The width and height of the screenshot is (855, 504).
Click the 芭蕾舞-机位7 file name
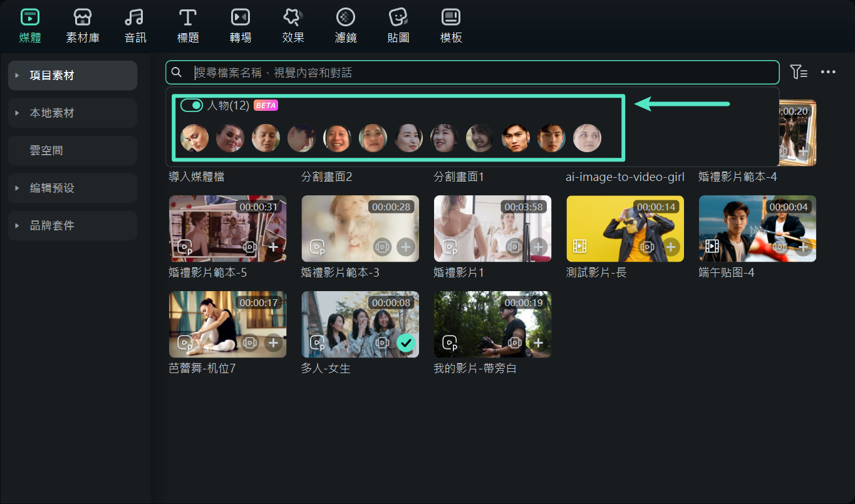tap(202, 369)
